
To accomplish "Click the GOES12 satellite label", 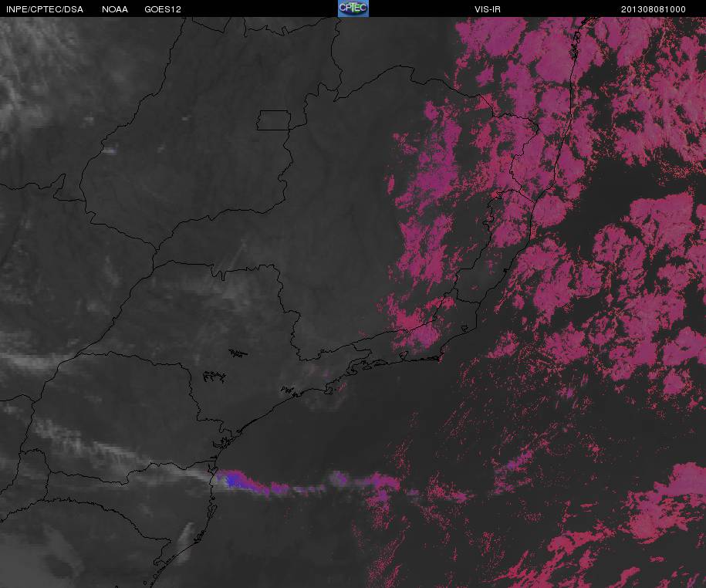I will point(163,9).
